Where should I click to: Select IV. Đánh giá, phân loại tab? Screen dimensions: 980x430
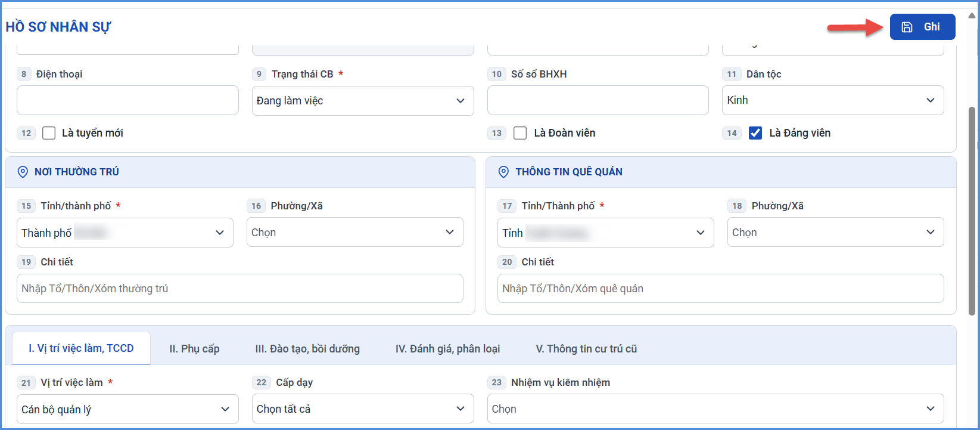pyautogui.click(x=447, y=349)
